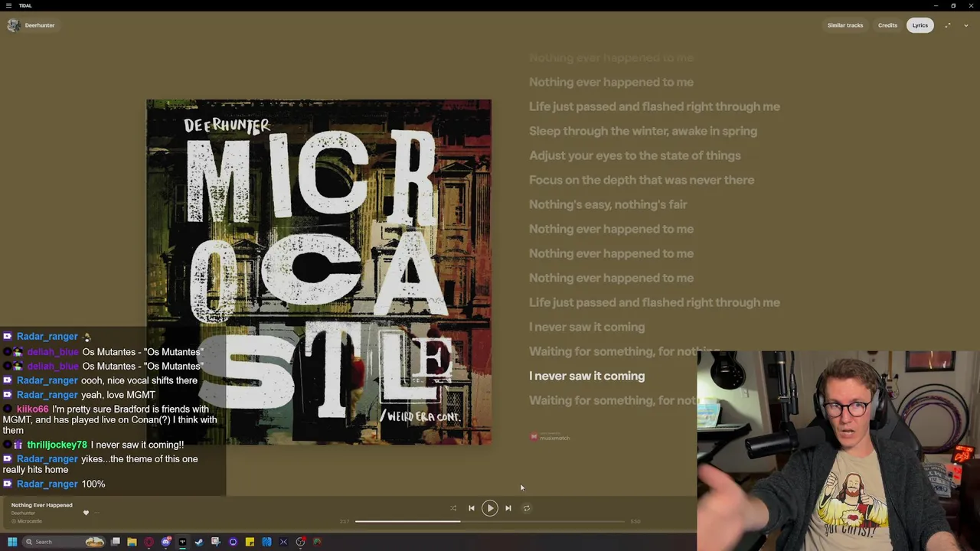The width and height of the screenshot is (980, 551).
Task: Skip to the previous track
Action: [x=472, y=508]
